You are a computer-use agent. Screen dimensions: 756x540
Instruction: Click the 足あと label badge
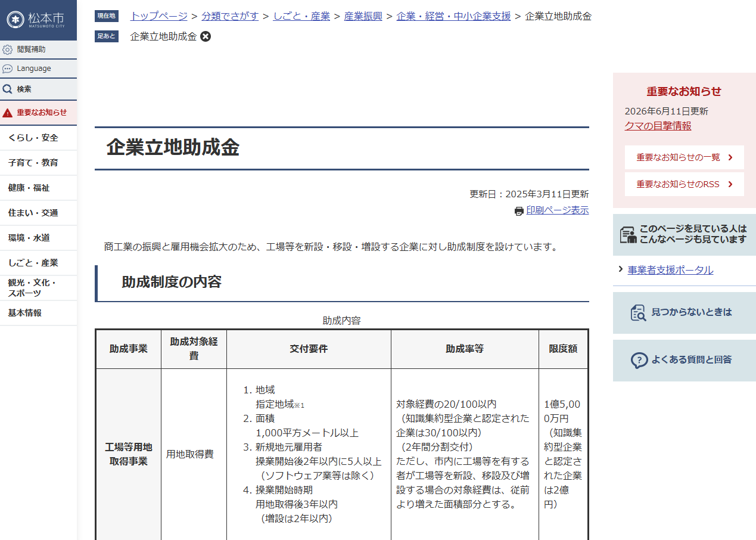[x=107, y=36]
